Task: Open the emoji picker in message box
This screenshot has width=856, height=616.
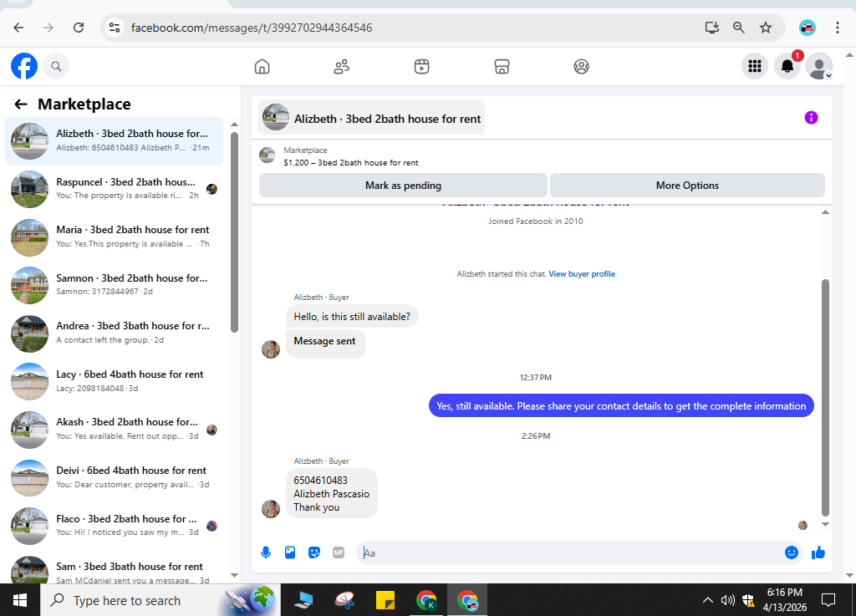Action: pyautogui.click(x=792, y=552)
